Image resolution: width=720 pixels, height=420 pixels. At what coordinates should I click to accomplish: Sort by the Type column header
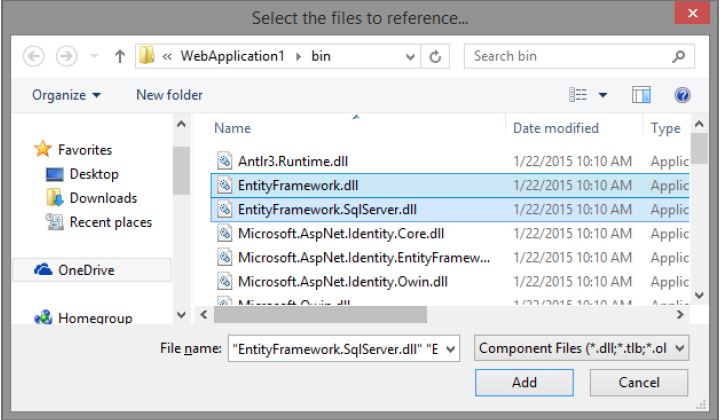(665, 128)
